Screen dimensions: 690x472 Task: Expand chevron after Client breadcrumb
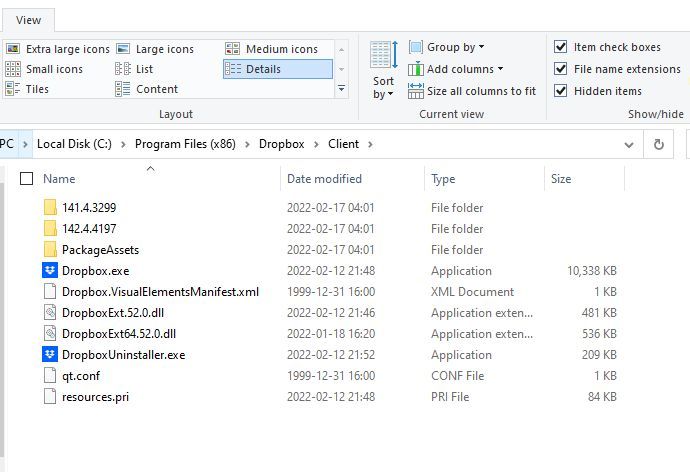[370, 144]
